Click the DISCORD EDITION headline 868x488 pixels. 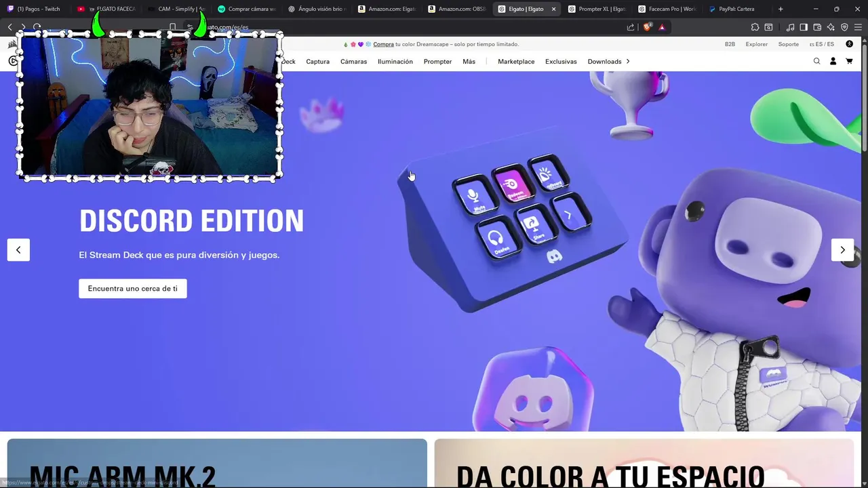pyautogui.click(x=191, y=221)
